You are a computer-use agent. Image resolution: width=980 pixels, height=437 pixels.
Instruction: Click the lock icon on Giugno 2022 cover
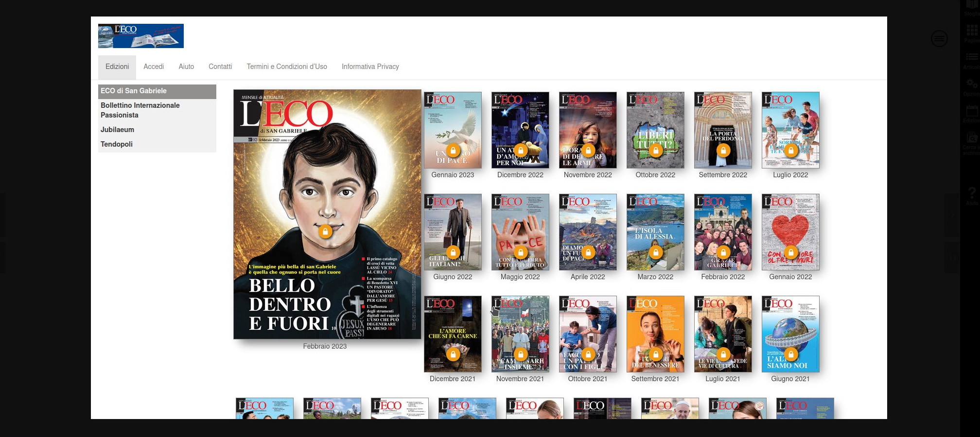453,252
